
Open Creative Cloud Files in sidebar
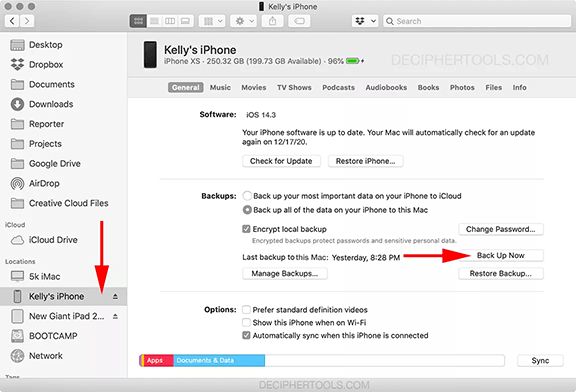tap(64, 203)
